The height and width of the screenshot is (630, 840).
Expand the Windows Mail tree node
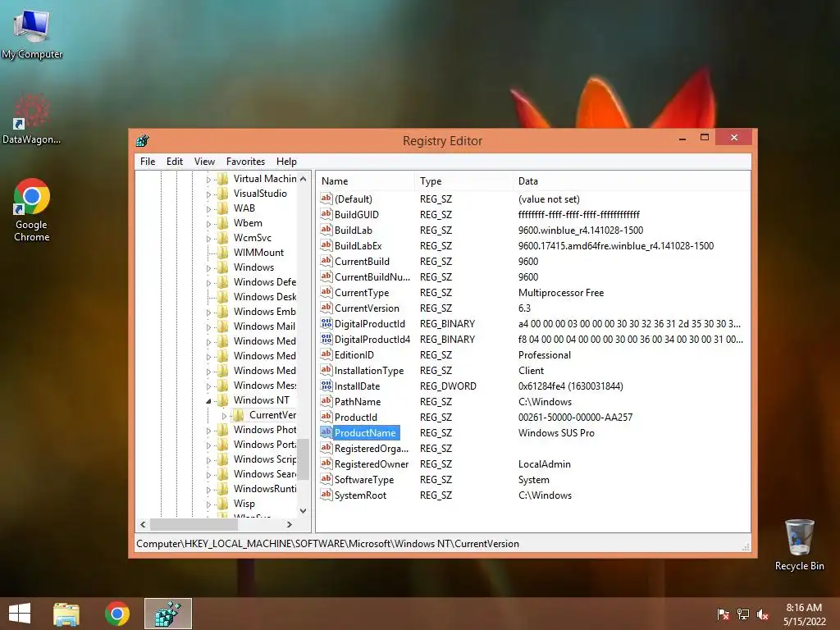(208, 326)
